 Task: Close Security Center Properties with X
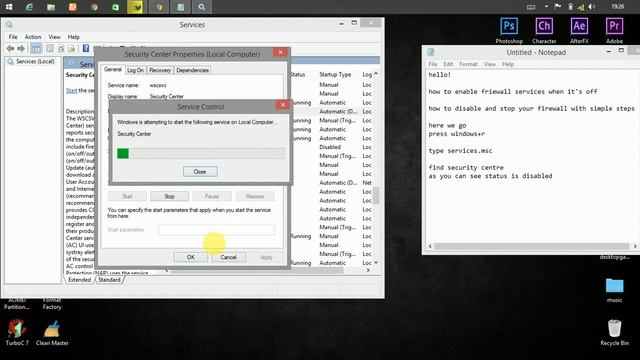280,52
